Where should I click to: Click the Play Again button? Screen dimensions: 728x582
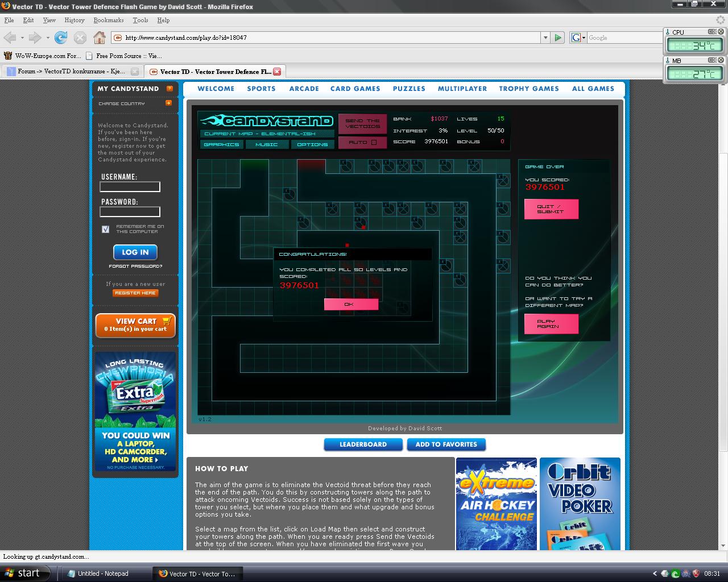pos(551,324)
